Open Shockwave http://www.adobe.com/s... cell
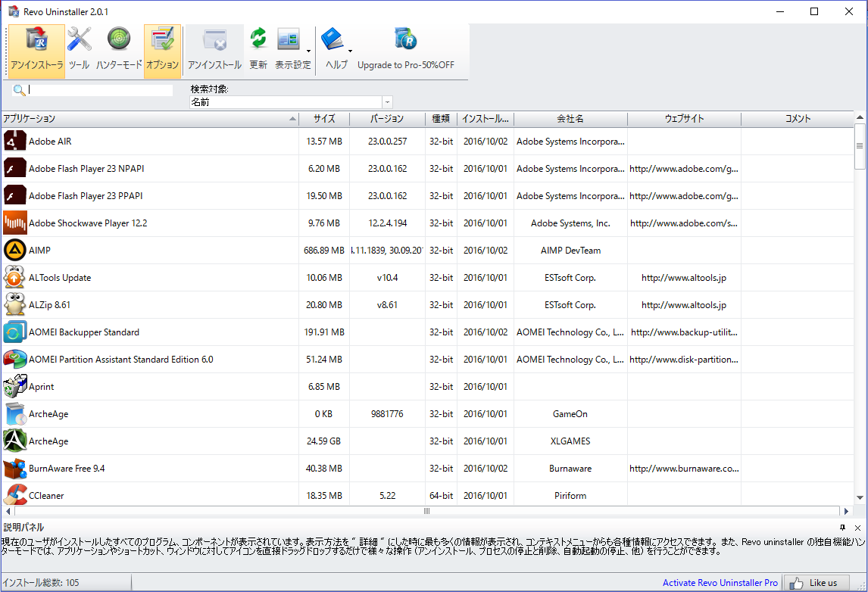This screenshot has width=868, height=592. 684,223
